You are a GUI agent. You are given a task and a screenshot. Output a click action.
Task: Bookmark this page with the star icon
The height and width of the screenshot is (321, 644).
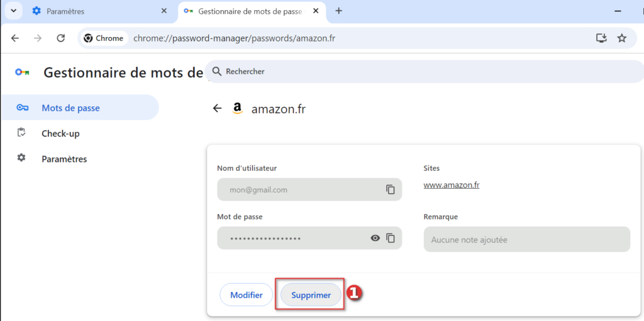622,38
